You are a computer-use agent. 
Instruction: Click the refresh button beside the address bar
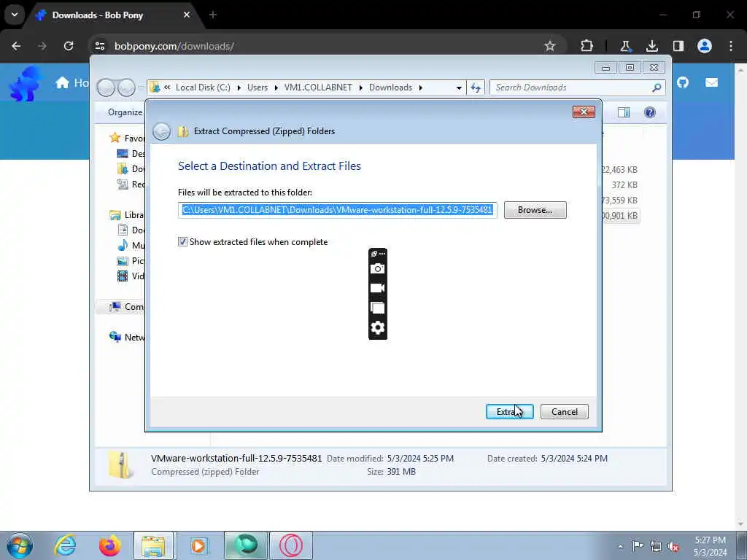[476, 87]
